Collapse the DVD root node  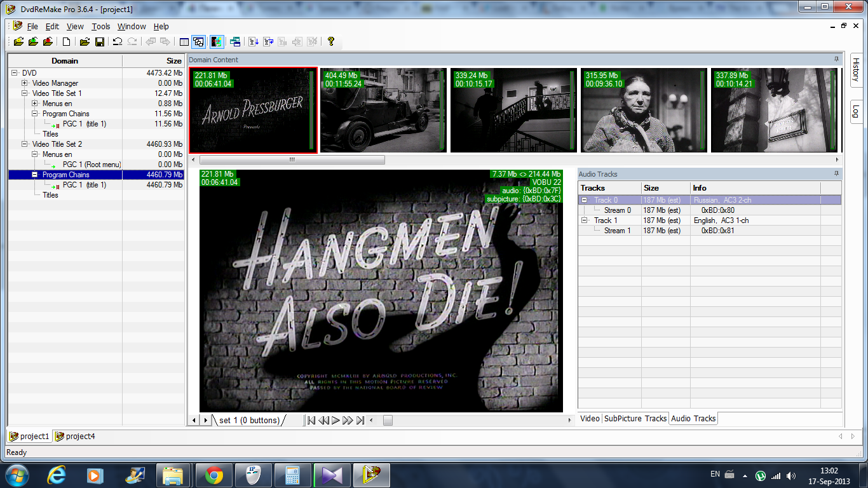click(15, 73)
